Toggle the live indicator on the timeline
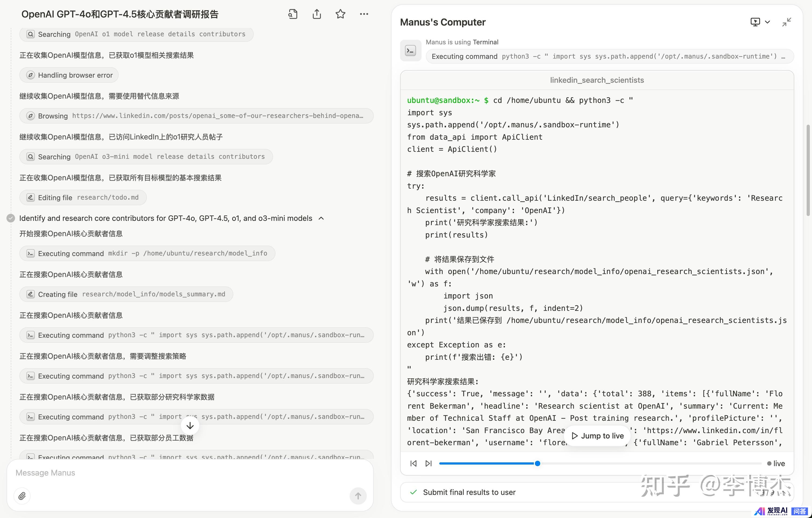Screen dimensions: 812x518 point(775,463)
